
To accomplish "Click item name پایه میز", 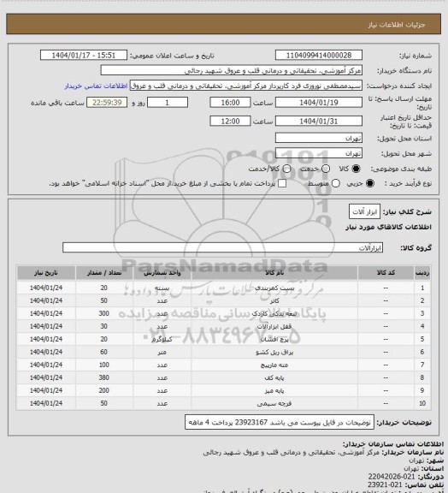I will (x=274, y=390).
